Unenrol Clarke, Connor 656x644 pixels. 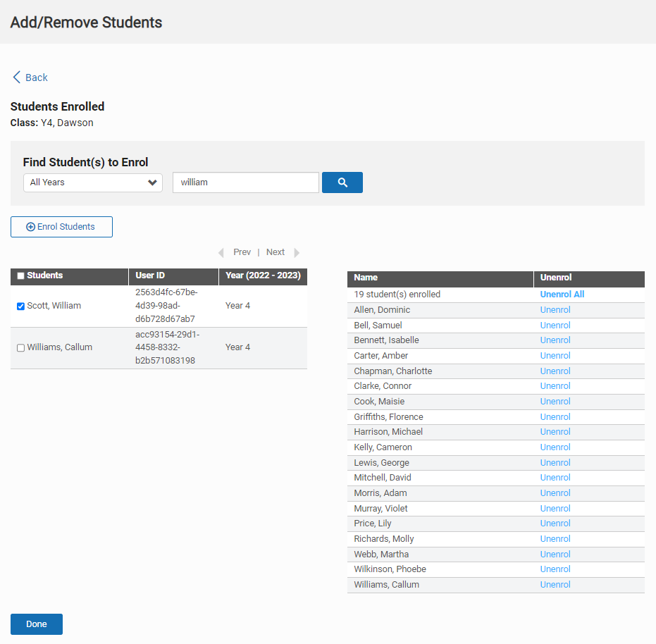click(555, 386)
